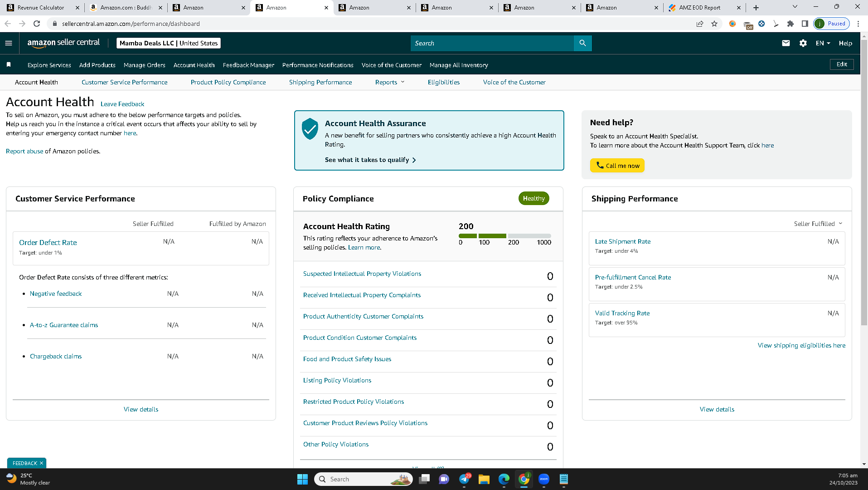Open the Late Shipment Rate link
868x490 pixels.
click(623, 241)
